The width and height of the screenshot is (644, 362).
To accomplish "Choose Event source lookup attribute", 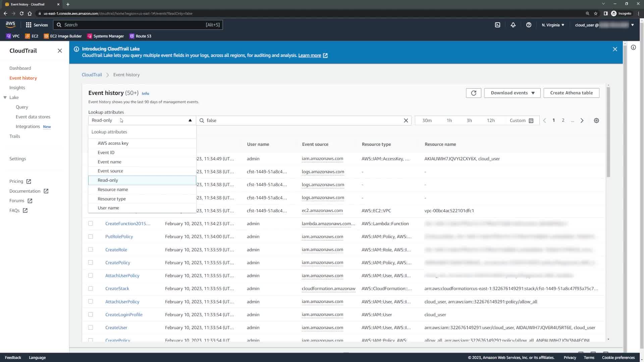I will 110,171.
